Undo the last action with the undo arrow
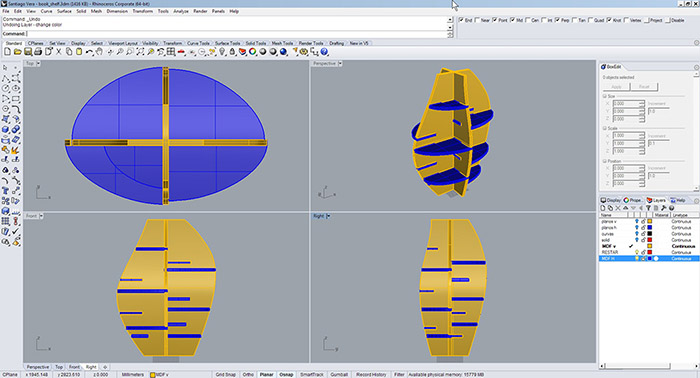Image resolution: width=700 pixels, height=378 pixels. (x=89, y=52)
